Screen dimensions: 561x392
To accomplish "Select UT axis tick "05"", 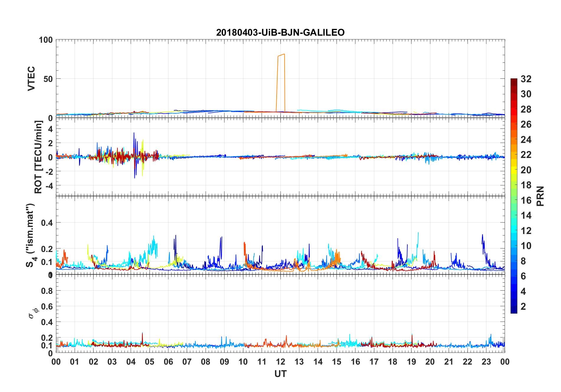I will pyautogui.click(x=150, y=362).
